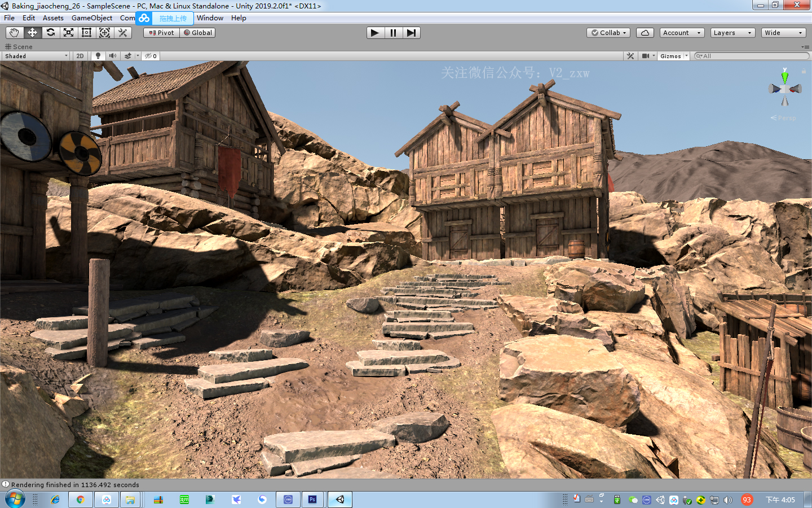Click the Unity icon in taskbar
Viewport: 812px width, 508px height.
(x=340, y=500)
